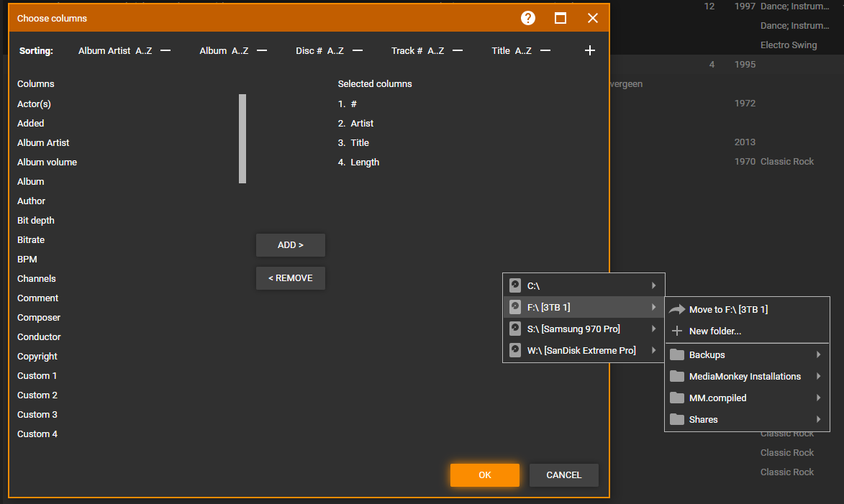The height and width of the screenshot is (504, 844).
Task: Expand the Shares folder submenu arrow
Action: (818, 420)
